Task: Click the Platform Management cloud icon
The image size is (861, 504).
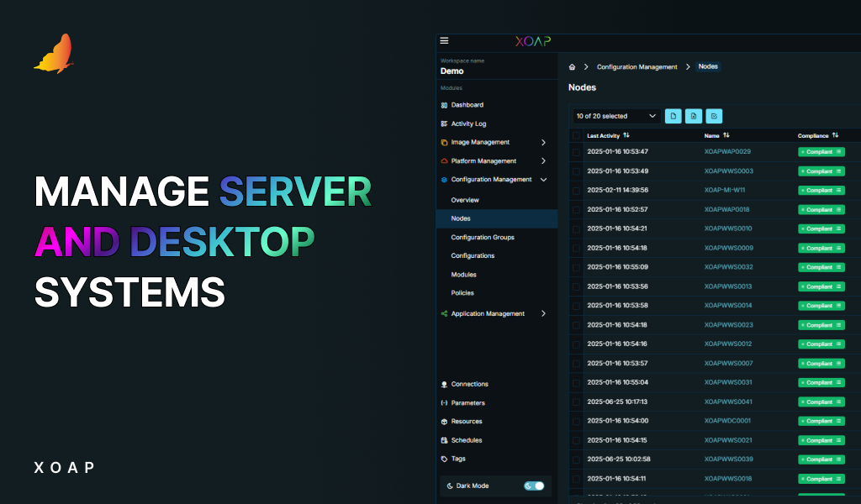Action: [444, 161]
